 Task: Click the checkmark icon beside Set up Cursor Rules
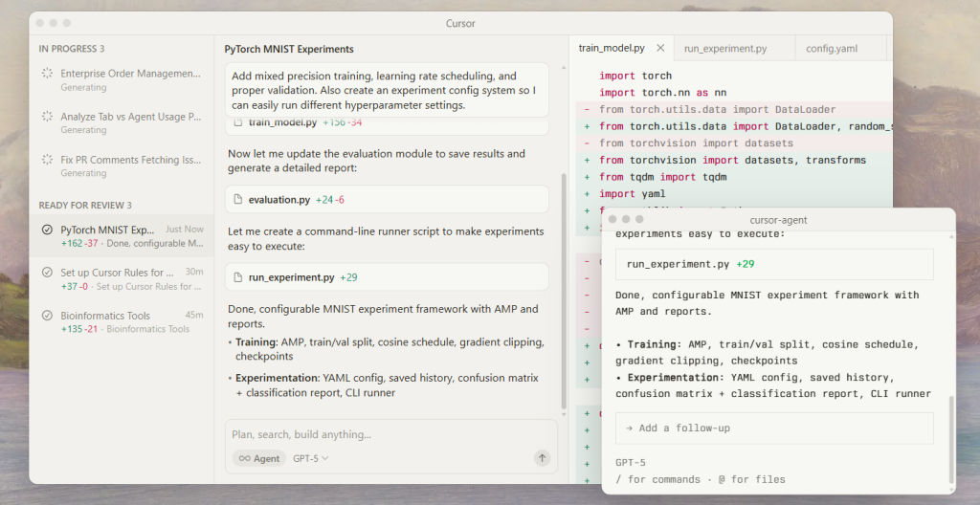point(47,273)
